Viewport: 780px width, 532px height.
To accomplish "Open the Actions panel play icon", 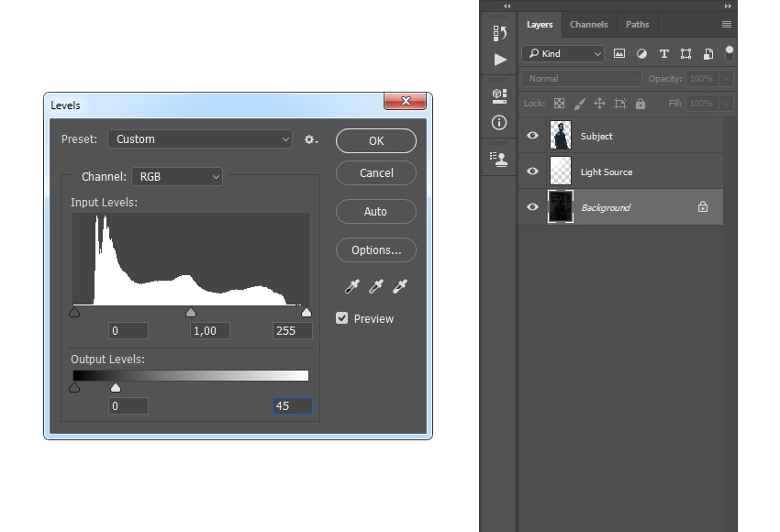I will [499, 60].
